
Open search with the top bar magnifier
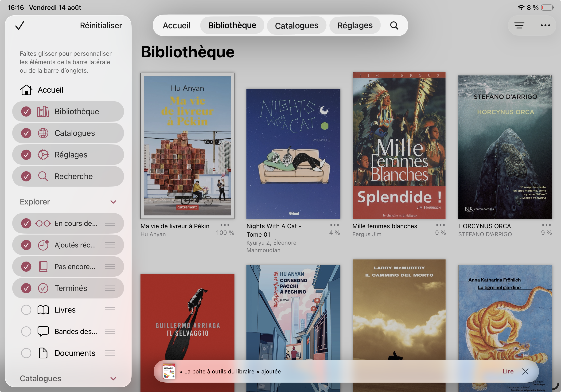[394, 25]
